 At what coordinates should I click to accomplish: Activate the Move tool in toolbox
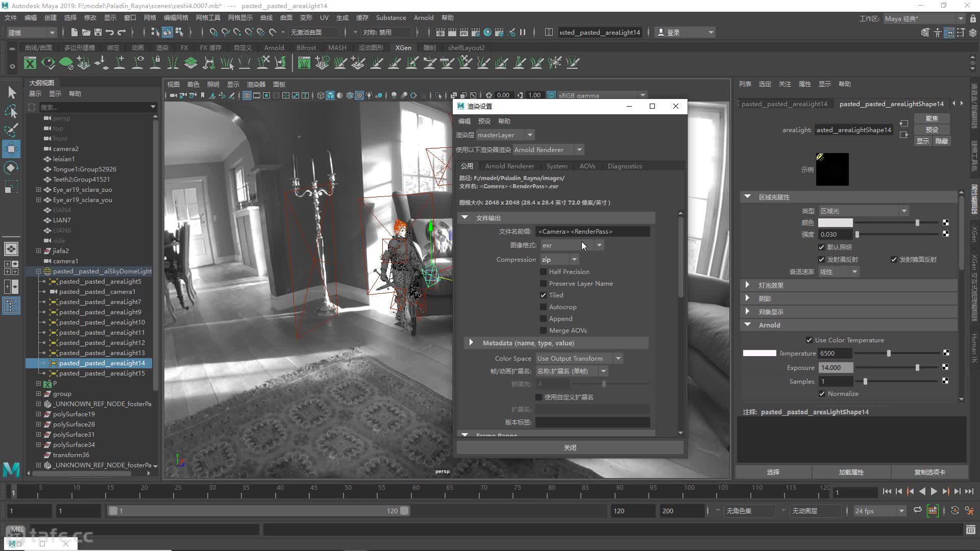[12, 149]
